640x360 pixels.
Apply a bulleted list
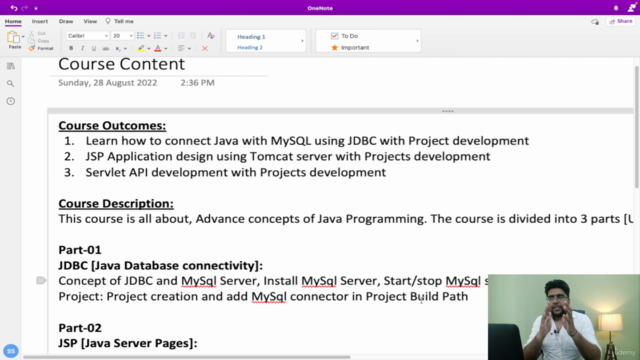(x=140, y=36)
